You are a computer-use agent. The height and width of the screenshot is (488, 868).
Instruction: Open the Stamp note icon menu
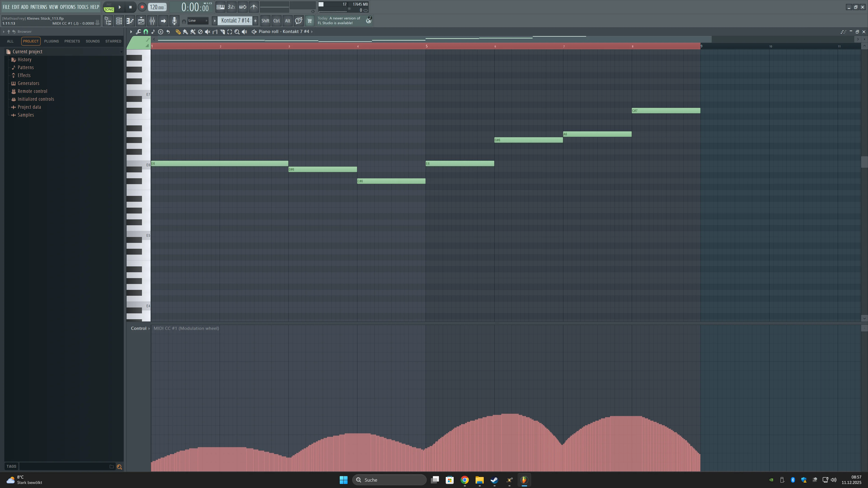click(153, 32)
